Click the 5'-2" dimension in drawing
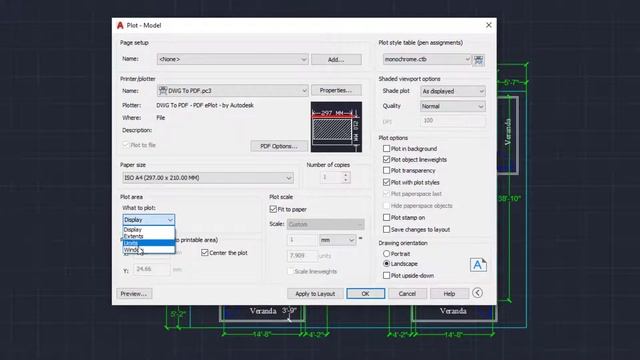This screenshot has height=360, width=640. [x=178, y=314]
